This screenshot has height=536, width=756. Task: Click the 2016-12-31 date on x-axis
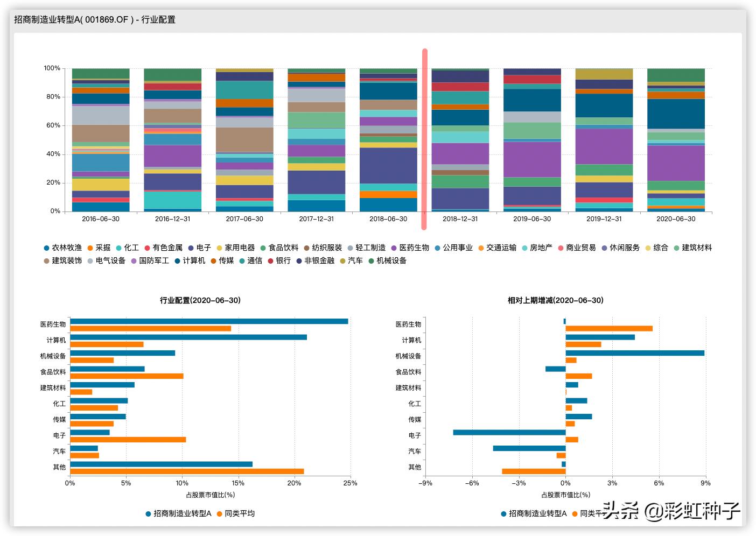coord(172,219)
